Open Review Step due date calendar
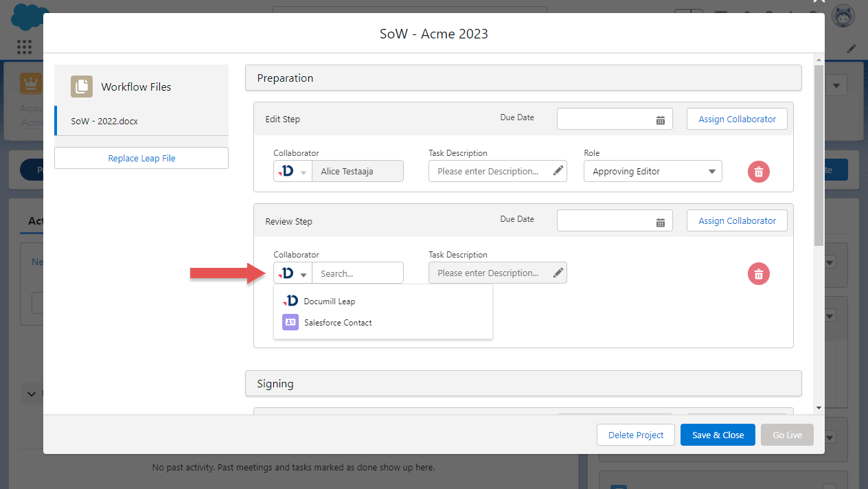 [x=660, y=222]
